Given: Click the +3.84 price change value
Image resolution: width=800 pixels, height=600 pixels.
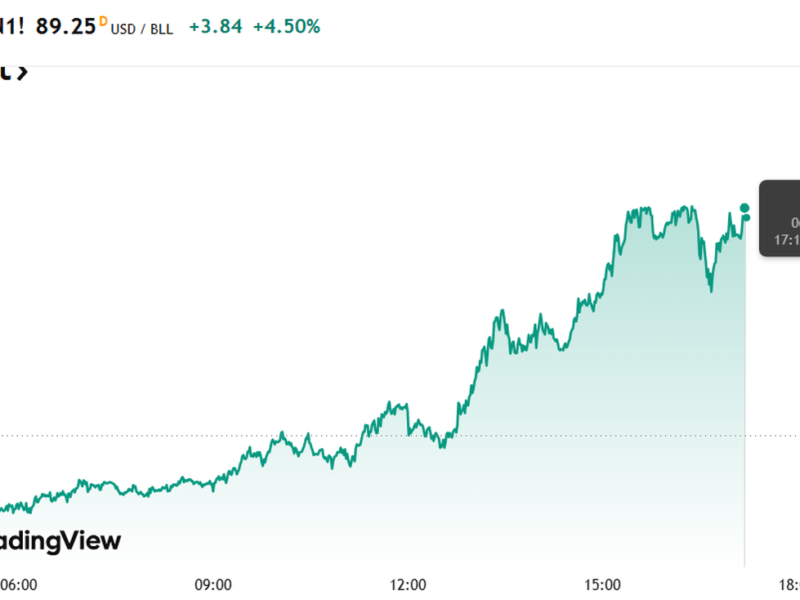Looking at the screenshot, I should point(215,27).
